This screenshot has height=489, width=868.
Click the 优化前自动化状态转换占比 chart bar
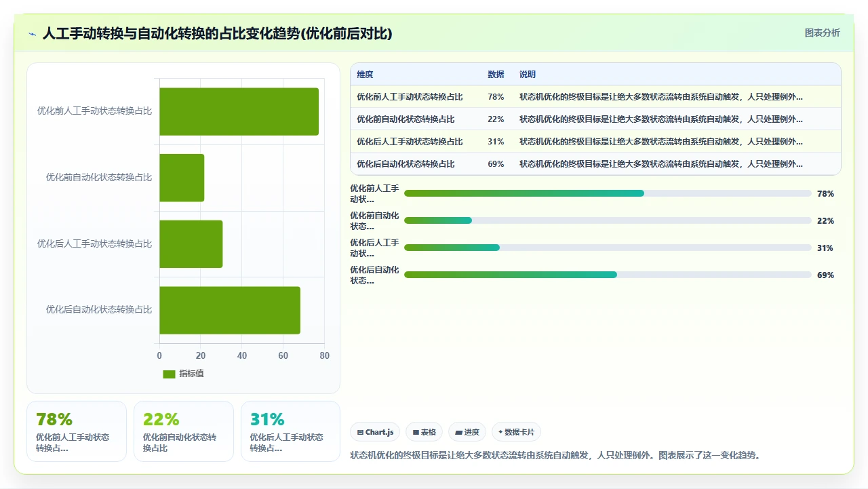click(x=182, y=178)
